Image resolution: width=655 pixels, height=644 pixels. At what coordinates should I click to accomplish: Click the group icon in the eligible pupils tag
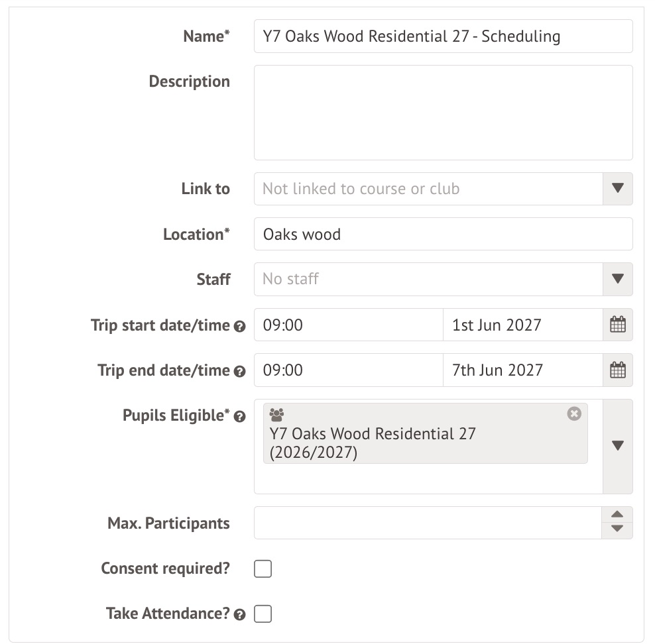point(277,415)
